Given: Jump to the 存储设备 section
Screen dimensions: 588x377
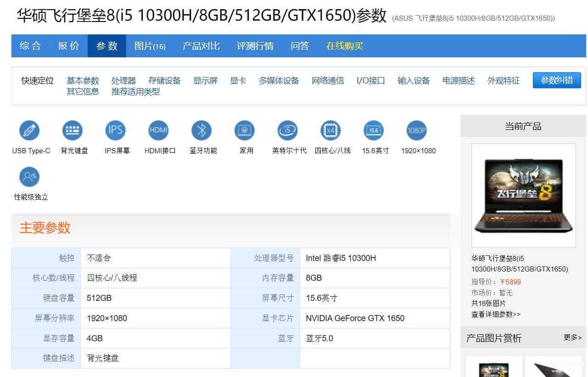Looking at the screenshot, I should click(165, 81).
